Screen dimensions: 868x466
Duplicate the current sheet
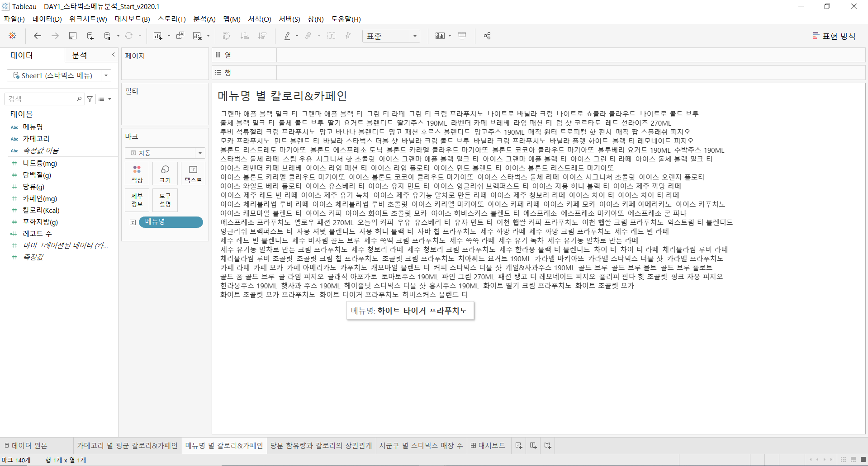tap(180, 36)
